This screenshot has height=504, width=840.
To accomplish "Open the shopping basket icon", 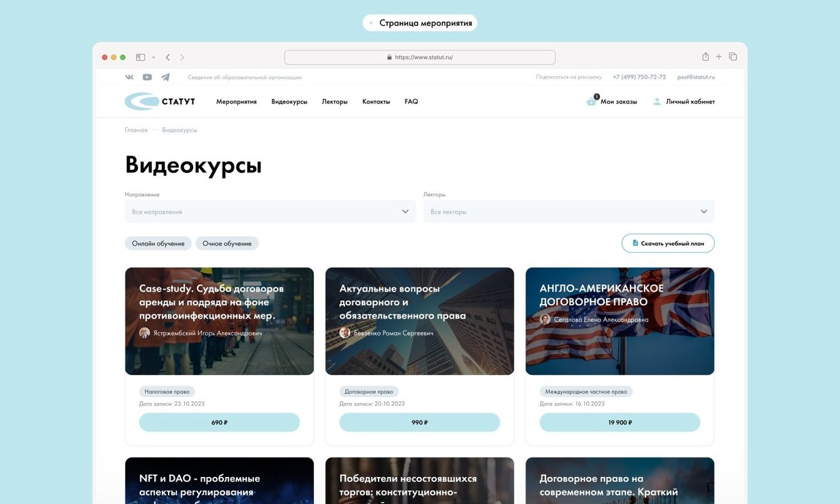I will 591,101.
